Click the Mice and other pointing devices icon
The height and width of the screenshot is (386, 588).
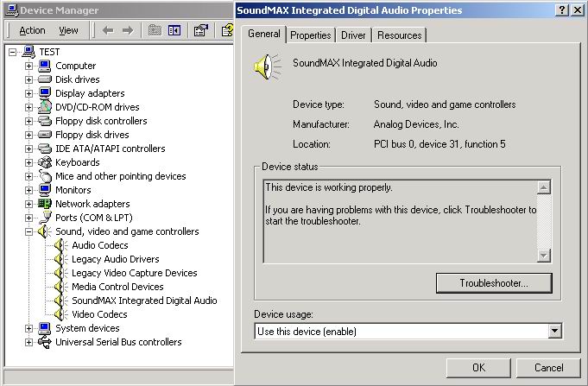point(45,176)
